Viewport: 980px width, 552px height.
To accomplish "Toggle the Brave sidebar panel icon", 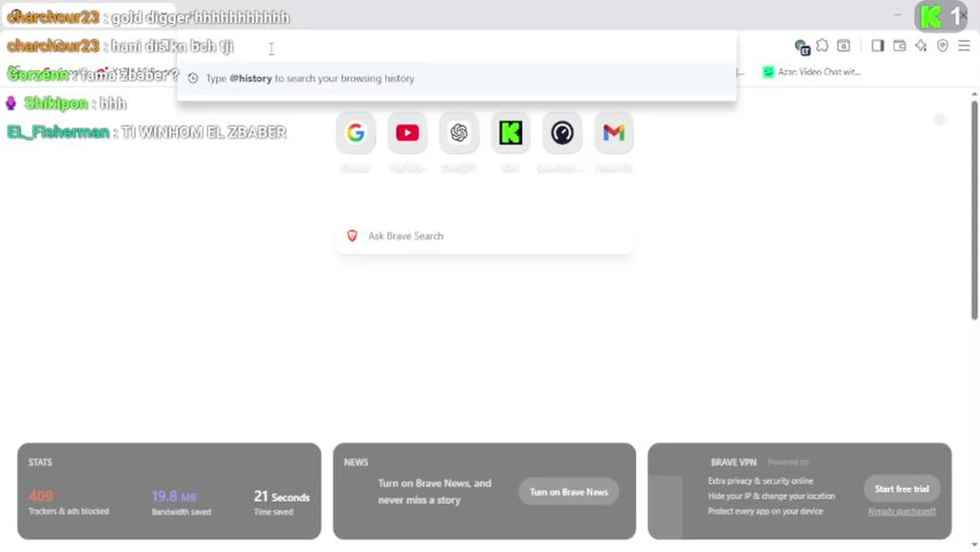I will tap(878, 46).
